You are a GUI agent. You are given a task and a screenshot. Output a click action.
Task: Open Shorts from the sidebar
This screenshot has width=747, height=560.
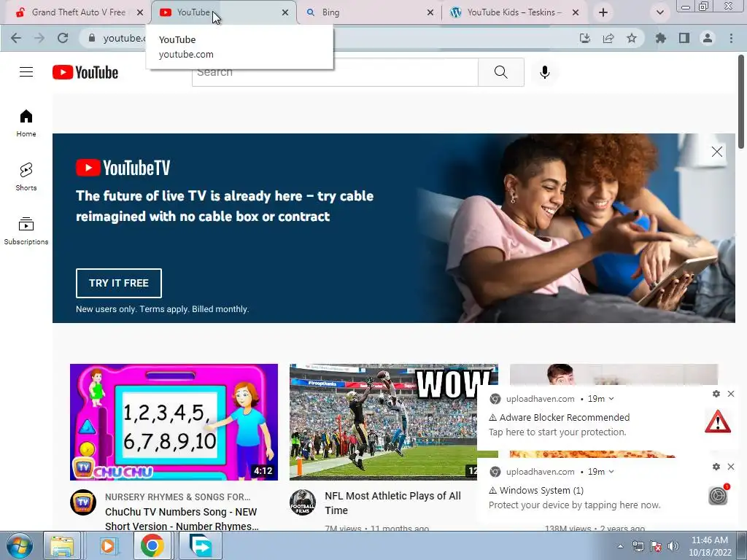coord(26,176)
